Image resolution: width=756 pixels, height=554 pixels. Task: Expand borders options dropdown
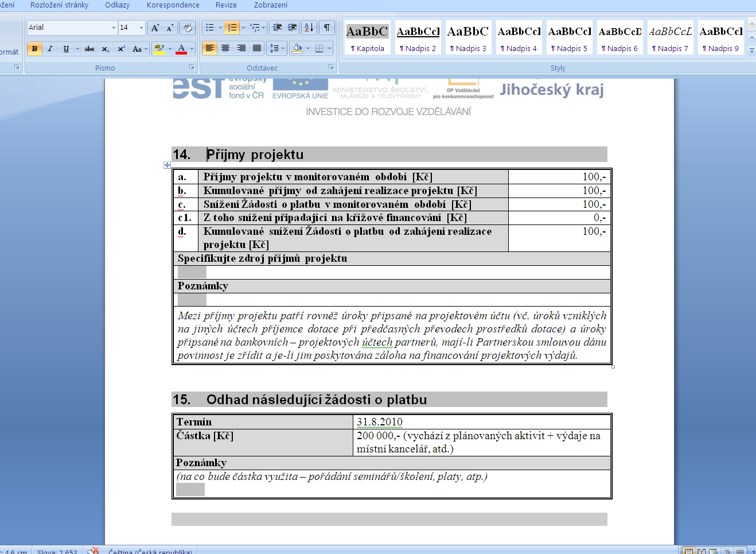click(x=330, y=49)
